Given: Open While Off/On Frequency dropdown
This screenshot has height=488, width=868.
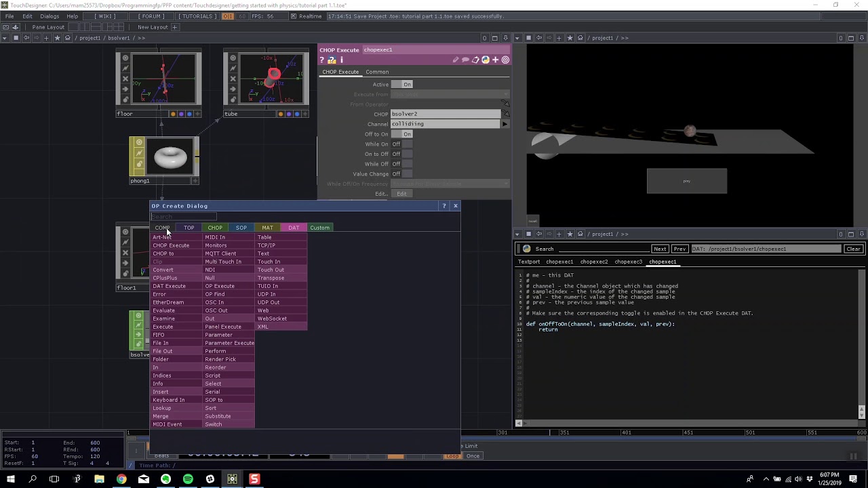Looking at the screenshot, I should tap(450, 184).
